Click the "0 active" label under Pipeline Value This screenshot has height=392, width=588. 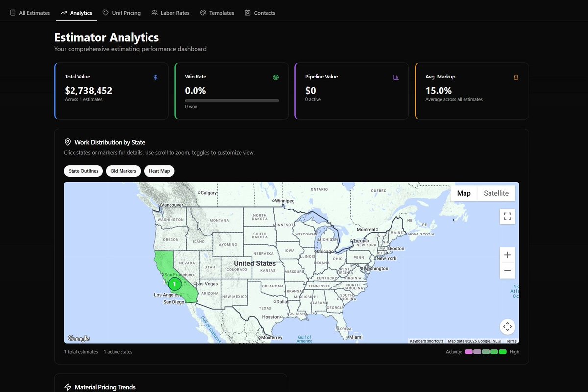coord(313,99)
